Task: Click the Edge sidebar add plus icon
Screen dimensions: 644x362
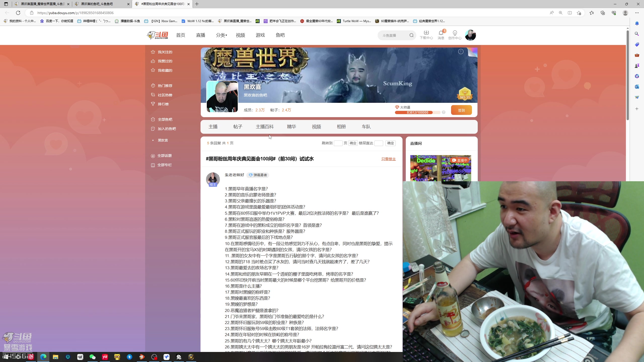Action: [637, 109]
